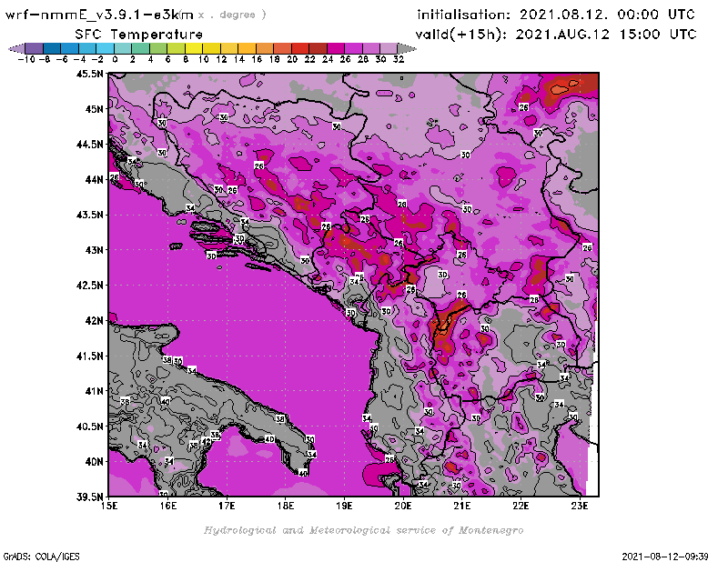Click the gray arrow swatch above 32
Viewport: 728px width, 562px height.
tap(407, 48)
